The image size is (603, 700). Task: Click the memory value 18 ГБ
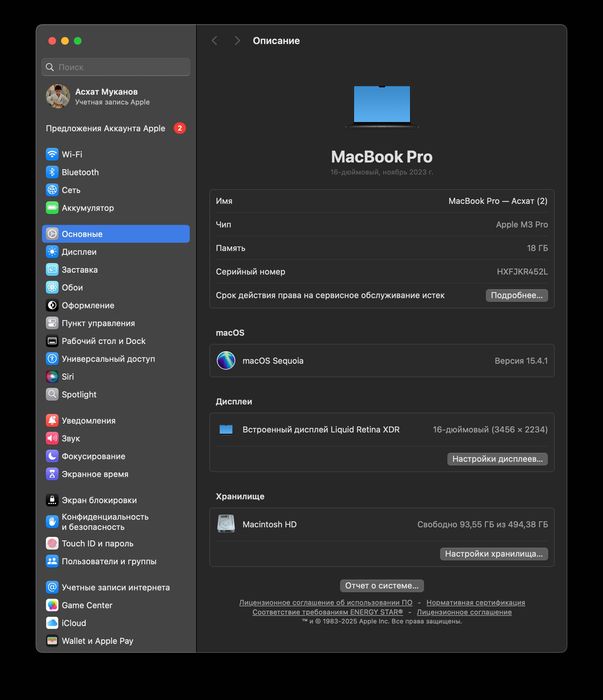point(537,248)
